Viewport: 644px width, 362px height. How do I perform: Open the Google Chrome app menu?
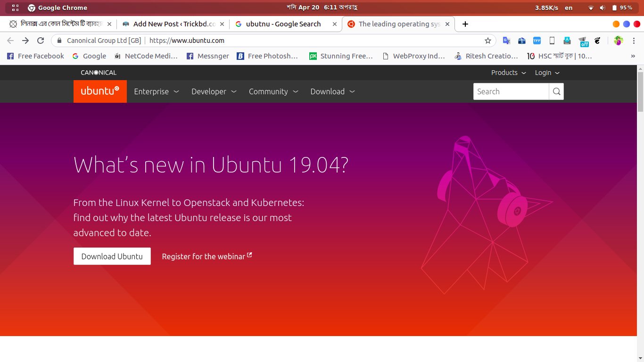point(58,8)
